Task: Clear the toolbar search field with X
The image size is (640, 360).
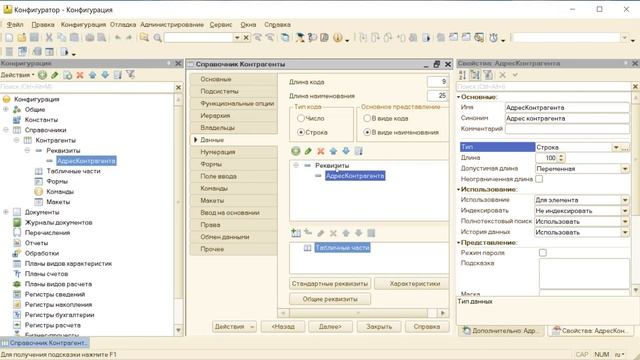Action: click(246, 38)
